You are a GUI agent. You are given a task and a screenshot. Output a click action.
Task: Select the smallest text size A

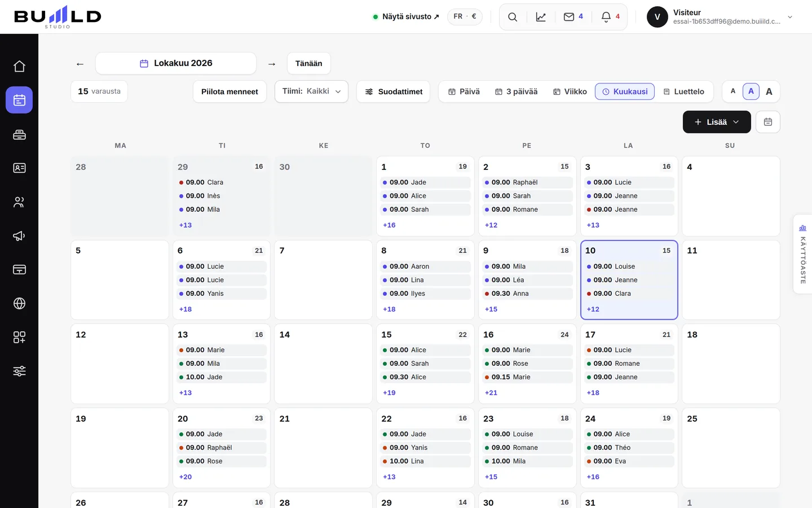[733, 91]
